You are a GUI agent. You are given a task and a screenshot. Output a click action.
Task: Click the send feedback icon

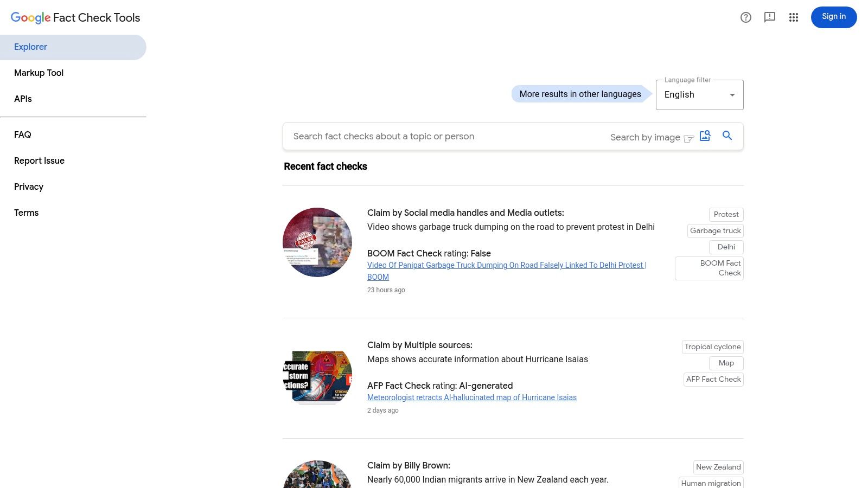(x=770, y=17)
